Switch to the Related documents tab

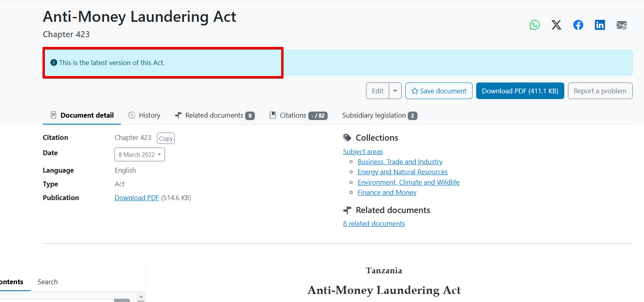tap(215, 115)
